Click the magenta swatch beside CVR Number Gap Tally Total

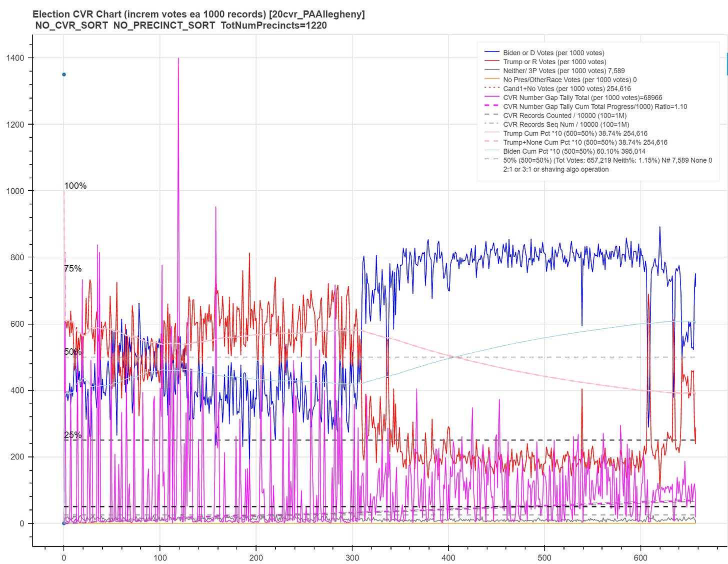(492, 98)
